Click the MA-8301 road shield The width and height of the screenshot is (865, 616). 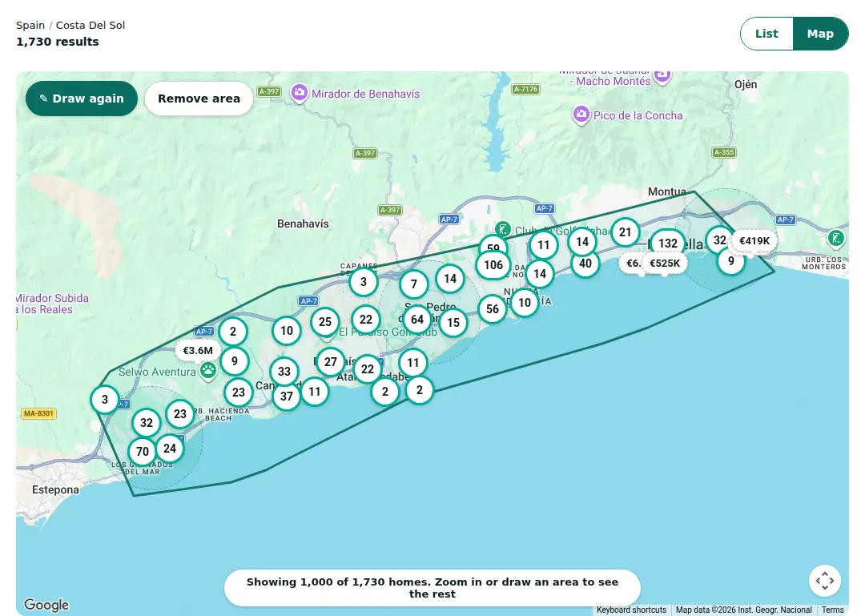[38, 413]
